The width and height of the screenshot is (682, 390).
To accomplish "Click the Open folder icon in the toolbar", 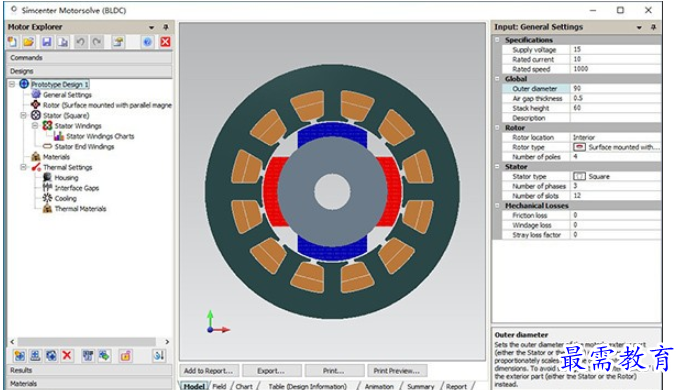I will coord(29,42).
